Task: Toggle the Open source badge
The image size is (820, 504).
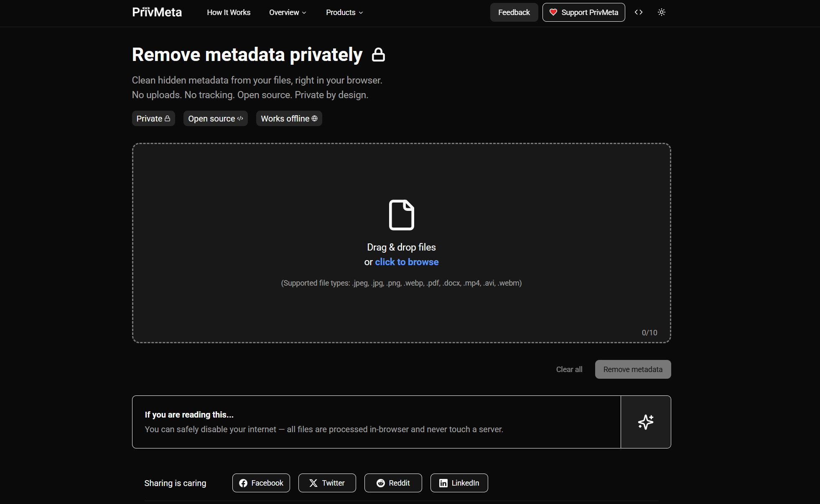Action: coord(215,118)
